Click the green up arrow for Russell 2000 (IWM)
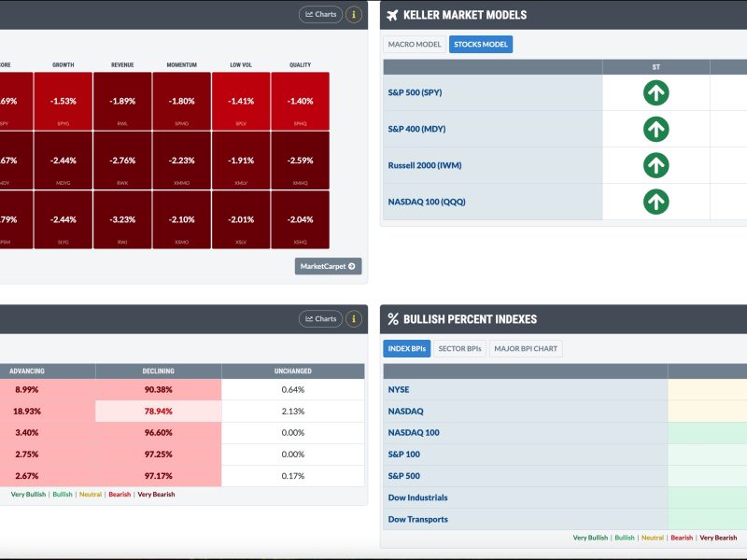The height and width of the screenshot is (560, 747). click(x=656, y=165)
